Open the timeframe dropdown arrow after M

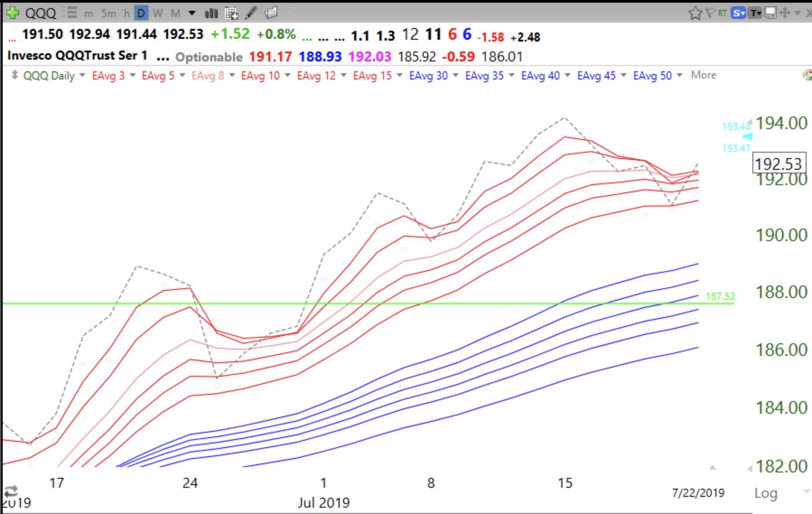click(x=192, y=13)
